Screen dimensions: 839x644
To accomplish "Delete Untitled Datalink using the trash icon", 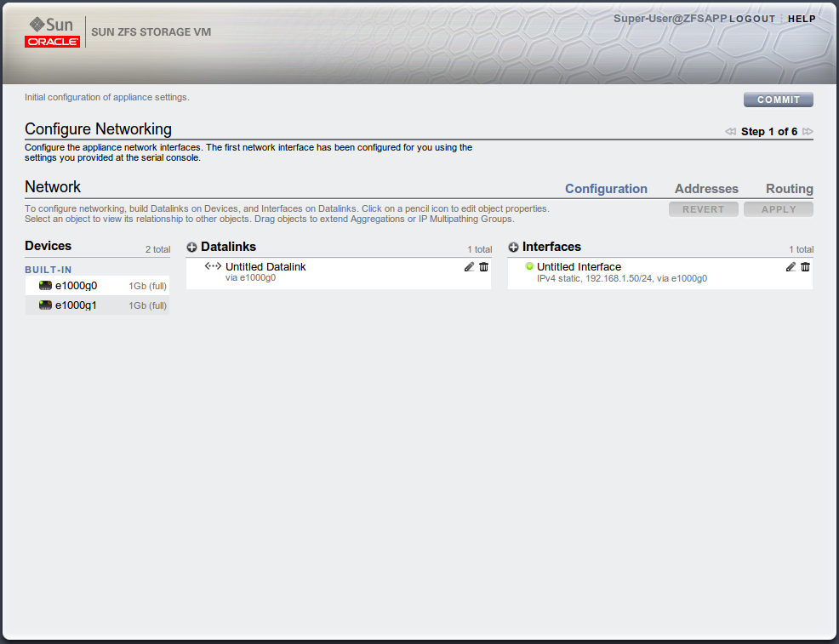I will tap(483, 266).
